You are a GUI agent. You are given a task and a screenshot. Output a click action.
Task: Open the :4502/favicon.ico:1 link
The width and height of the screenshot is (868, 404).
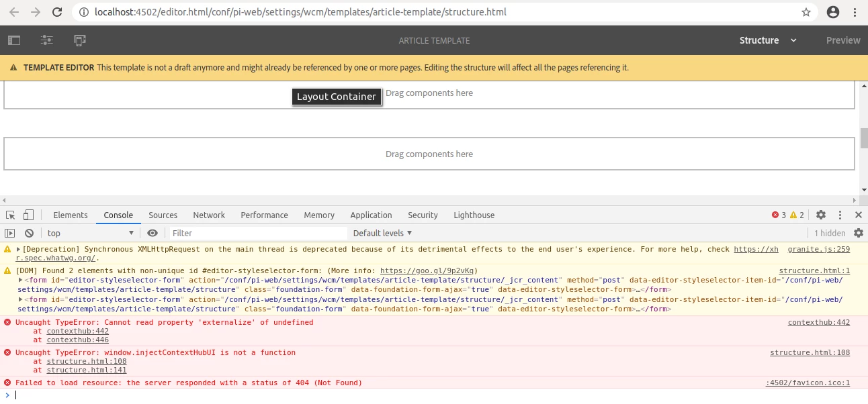pos(808,383)
